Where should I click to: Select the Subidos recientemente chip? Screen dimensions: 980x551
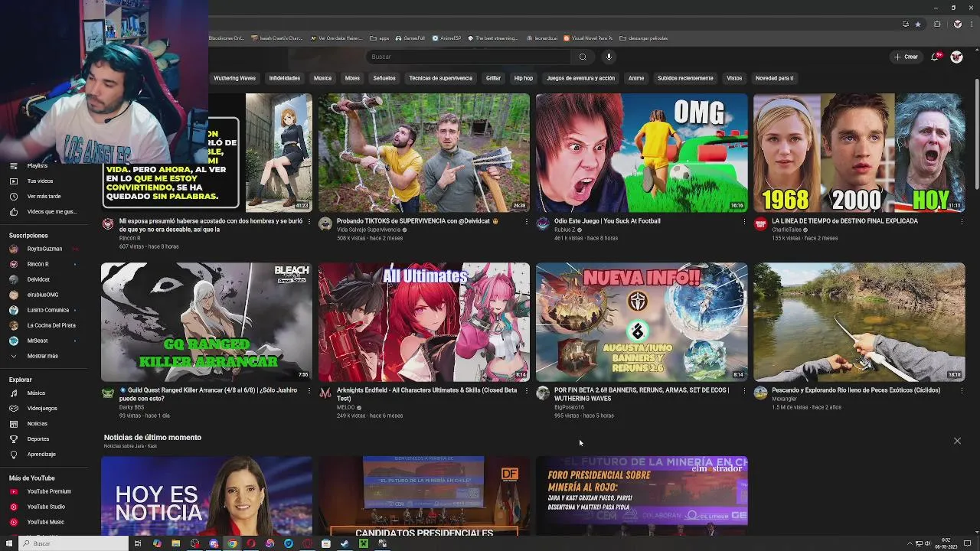tap(685, 78)
